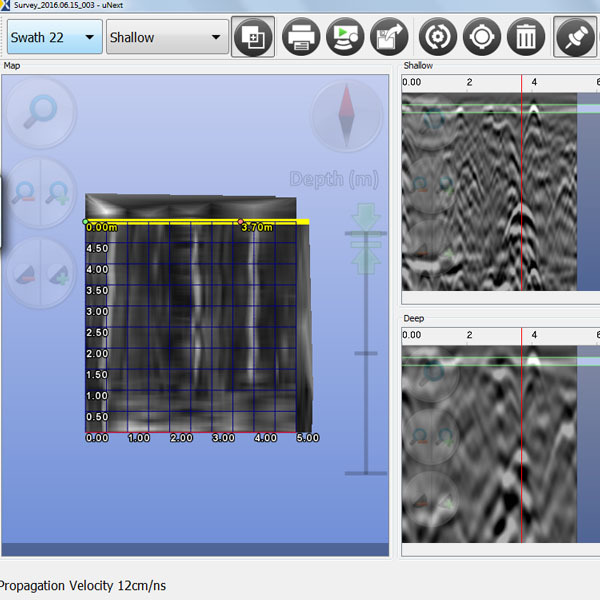The height and width of the screenshot is (600, 600).
Task: Click the playback image export icon
Action: tap(345, 38)
